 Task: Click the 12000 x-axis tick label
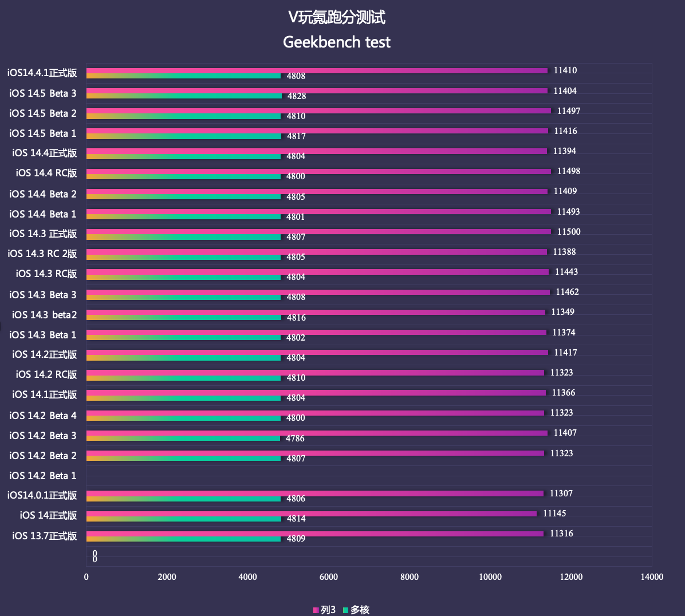571,576
